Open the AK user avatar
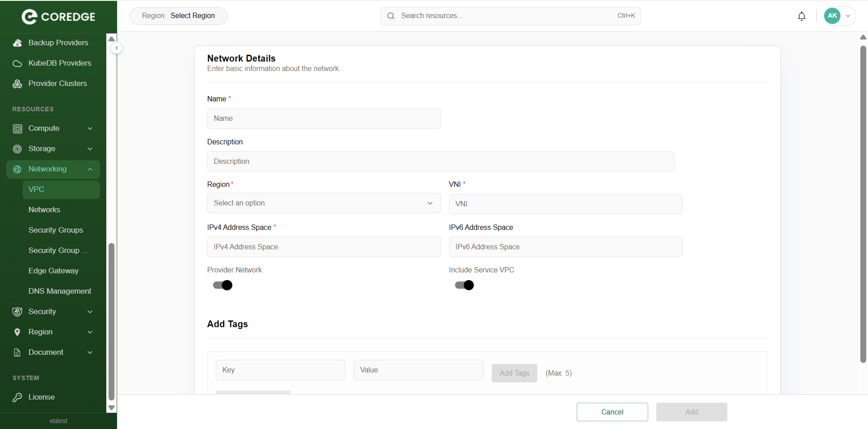This screenshot has width=868, height=429. (x=832, y=16)
